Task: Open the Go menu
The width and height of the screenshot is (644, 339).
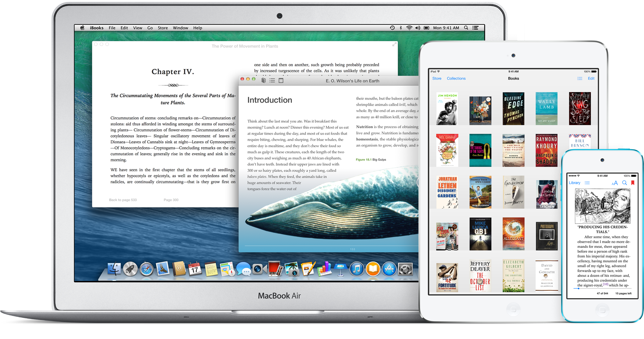Action: click(150, 28)
